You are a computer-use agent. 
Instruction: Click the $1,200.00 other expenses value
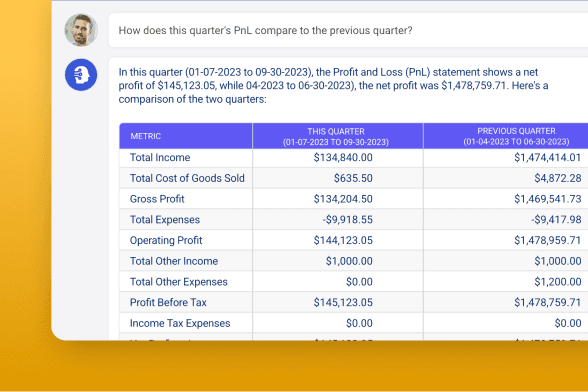[558, 282]
